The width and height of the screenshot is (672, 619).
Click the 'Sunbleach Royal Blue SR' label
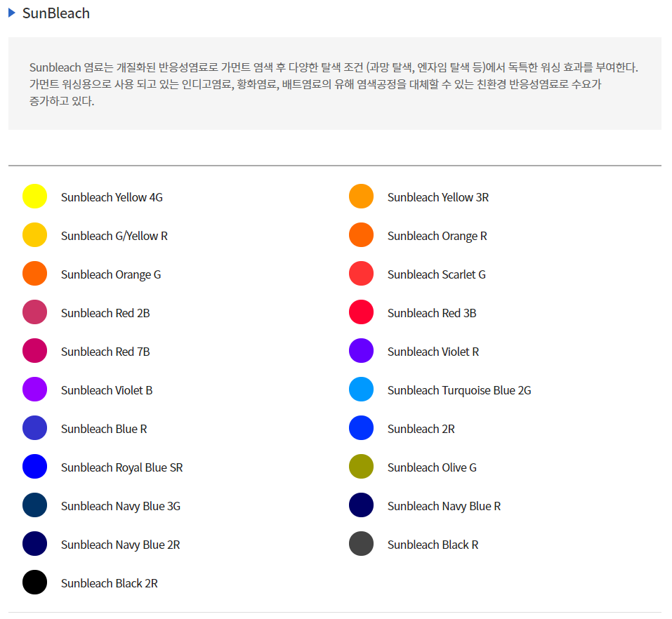coord(121,468)
